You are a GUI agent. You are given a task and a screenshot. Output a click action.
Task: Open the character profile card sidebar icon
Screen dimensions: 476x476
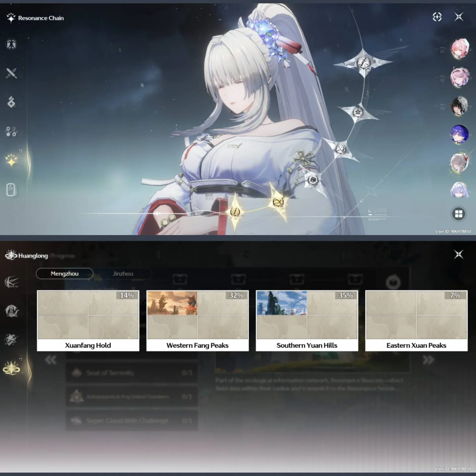(11, 190)
